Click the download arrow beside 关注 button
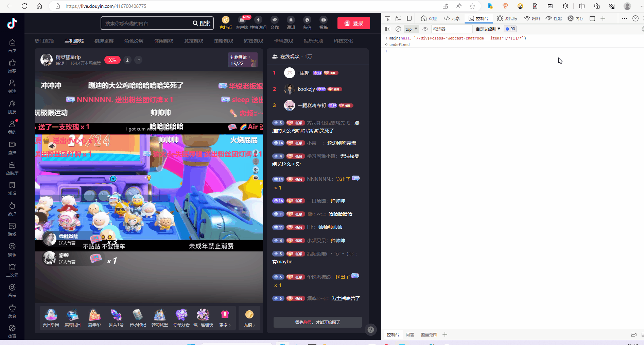The height and width of the screenshot is (345, 644). click(127, 60)
